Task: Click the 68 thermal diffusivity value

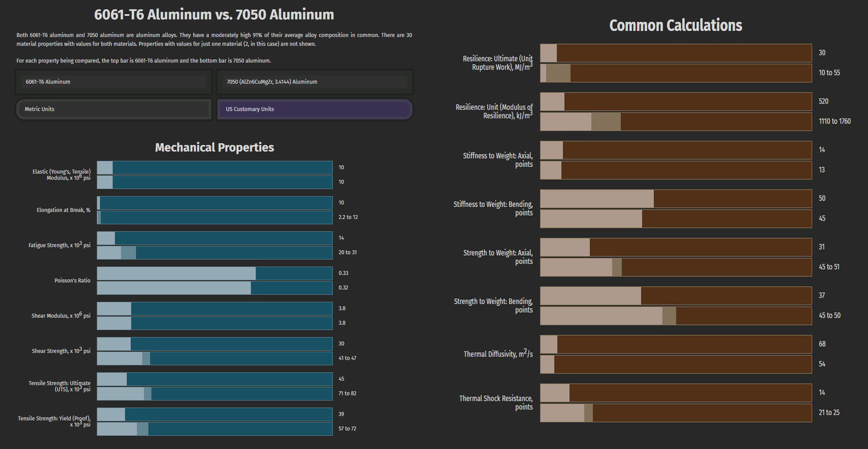Action: (x=822, y=344)
